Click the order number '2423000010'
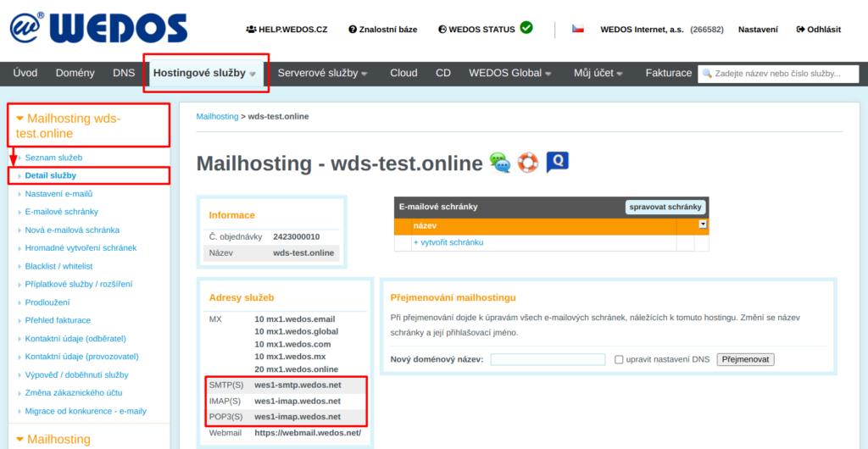This screenshot has height=449, width=868. (297, 236)
